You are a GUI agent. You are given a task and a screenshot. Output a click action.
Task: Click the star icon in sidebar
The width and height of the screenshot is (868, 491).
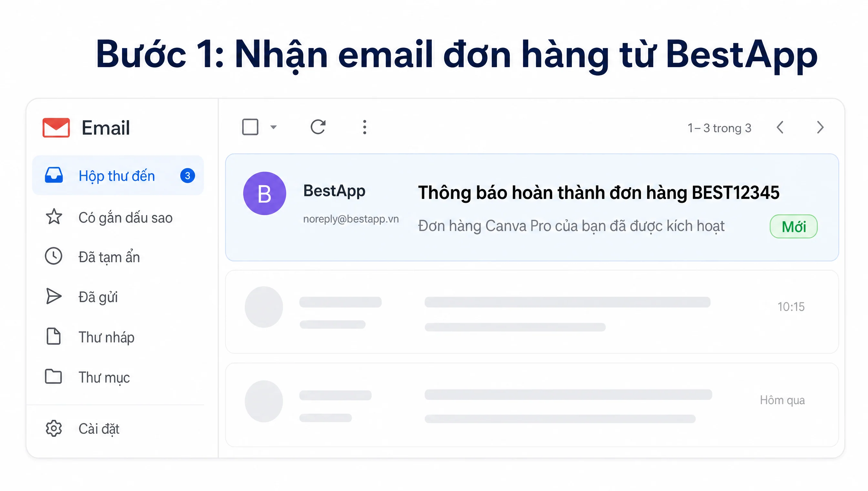point(54,216)
